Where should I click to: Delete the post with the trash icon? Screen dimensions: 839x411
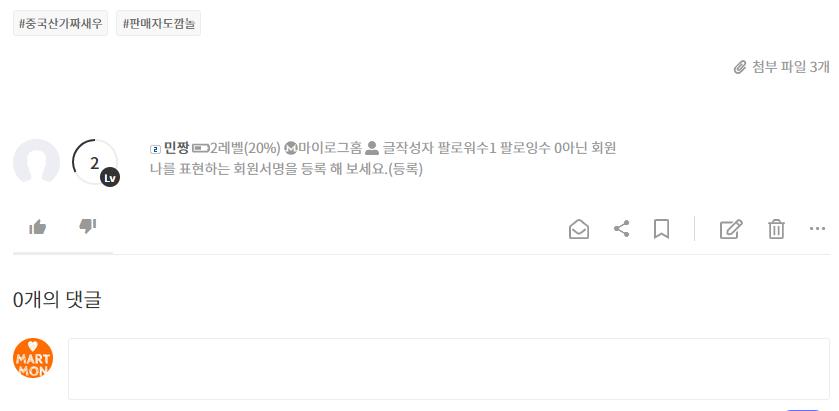click(x=776, y=229)
